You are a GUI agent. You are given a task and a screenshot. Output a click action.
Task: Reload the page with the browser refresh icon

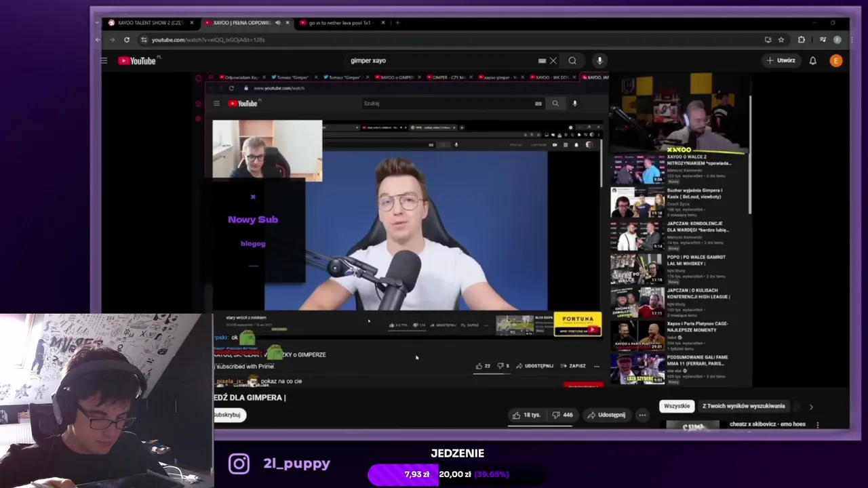[x=126, y=39]
